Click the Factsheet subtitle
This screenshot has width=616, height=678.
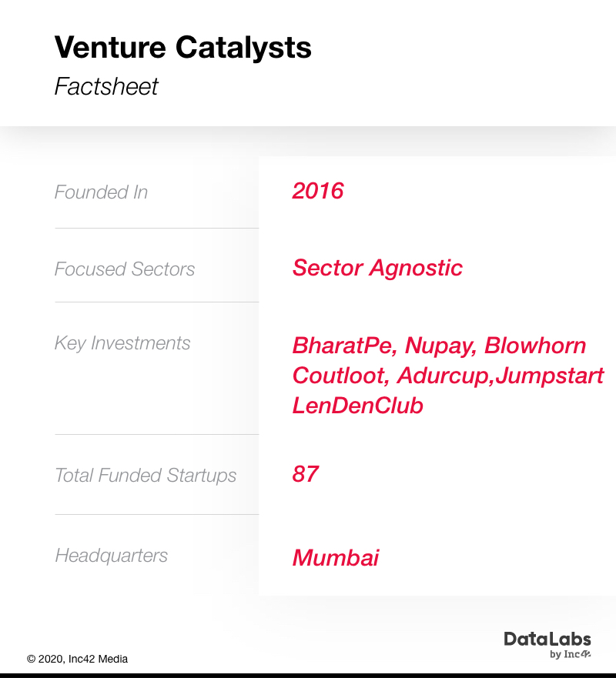106,86
